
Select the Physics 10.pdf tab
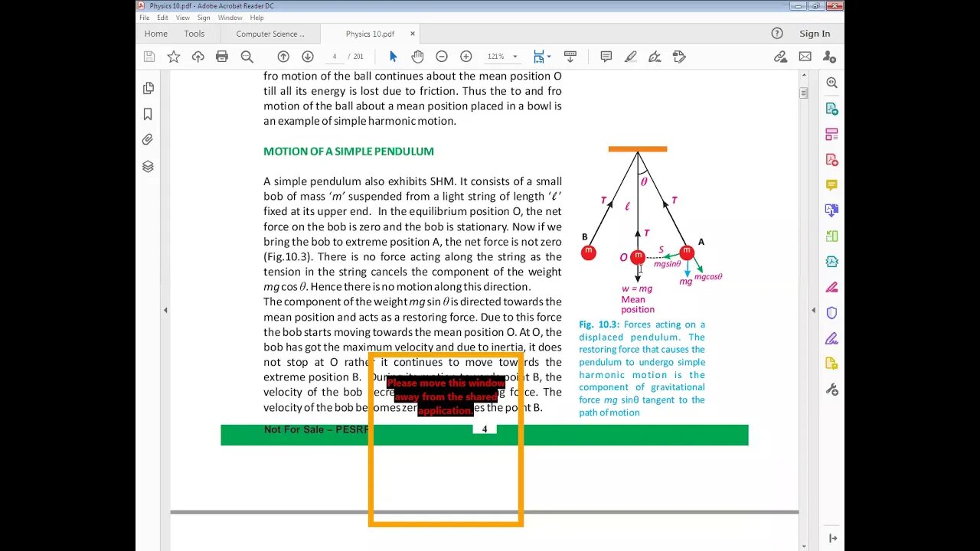click(x=370, y=34)
